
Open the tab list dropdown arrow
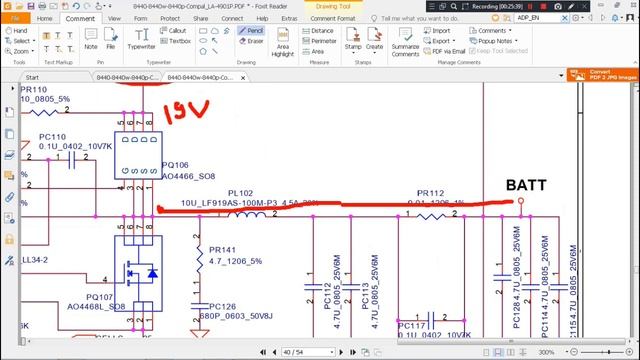[561, 76]
